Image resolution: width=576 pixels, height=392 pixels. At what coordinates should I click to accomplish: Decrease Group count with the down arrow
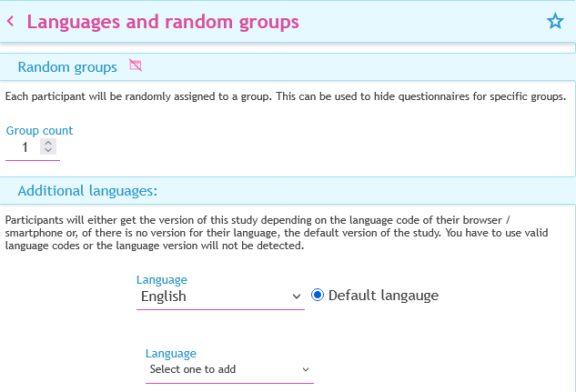[48, 150]
